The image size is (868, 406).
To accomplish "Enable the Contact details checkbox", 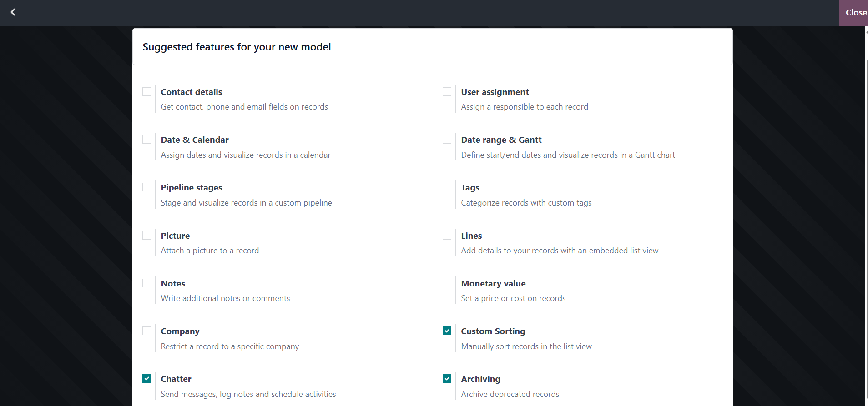I will pos(147,92).
